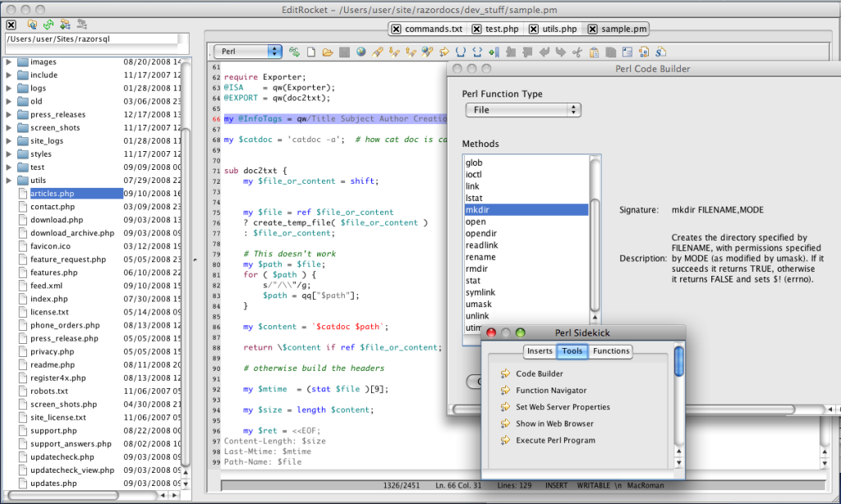Expand the press_releases folder
The height and width of the screenshot is (504, 841).
click(x=8, y=114)
